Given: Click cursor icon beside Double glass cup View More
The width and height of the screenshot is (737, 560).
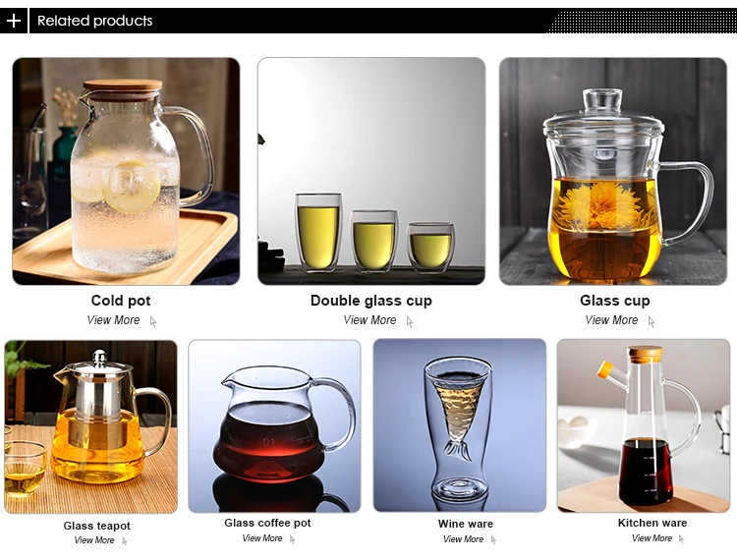Looking at the screenshot, I should tap(410, 322).
